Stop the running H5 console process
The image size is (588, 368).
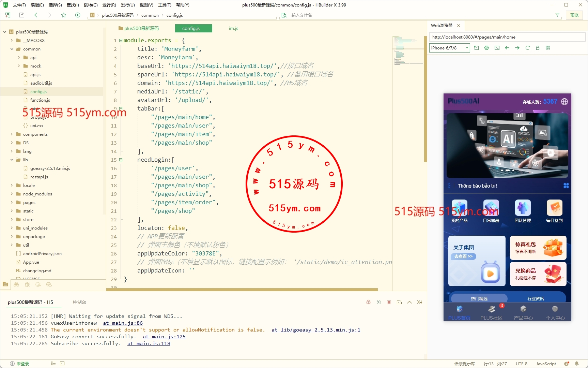click(389, 302)
